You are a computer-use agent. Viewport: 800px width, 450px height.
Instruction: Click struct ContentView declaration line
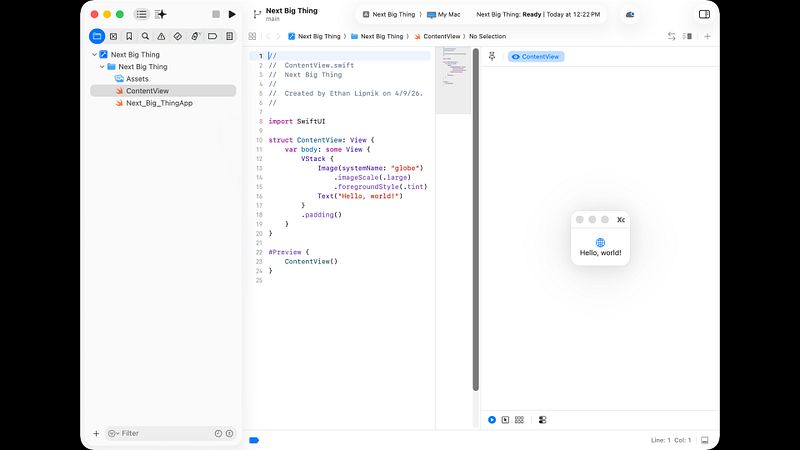[x=321, y=140]
